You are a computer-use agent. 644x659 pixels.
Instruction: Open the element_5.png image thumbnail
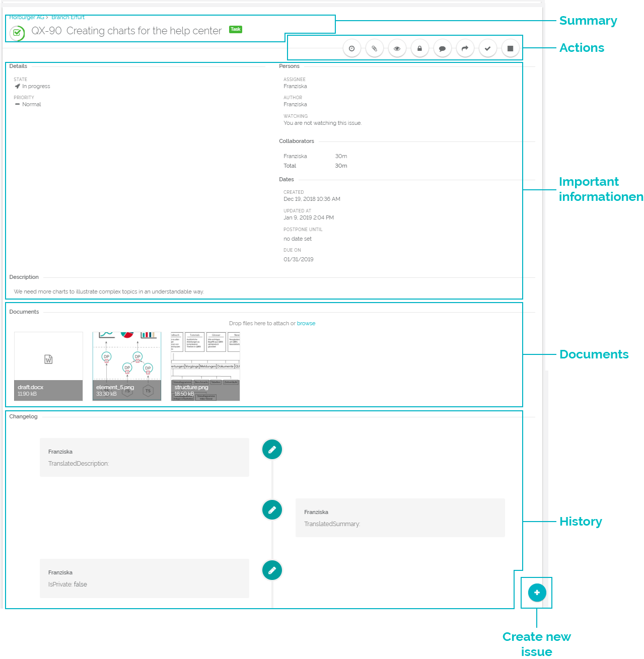[x=127, y=367]
